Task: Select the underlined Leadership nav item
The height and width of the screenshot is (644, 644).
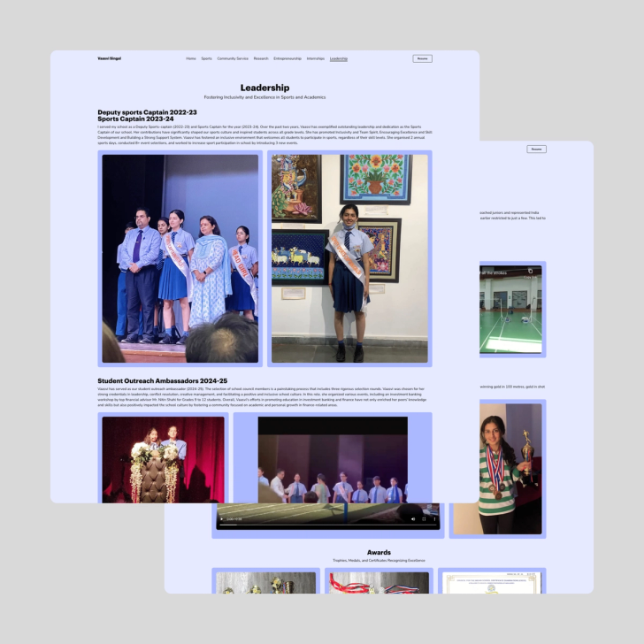Action: [339, 58]
